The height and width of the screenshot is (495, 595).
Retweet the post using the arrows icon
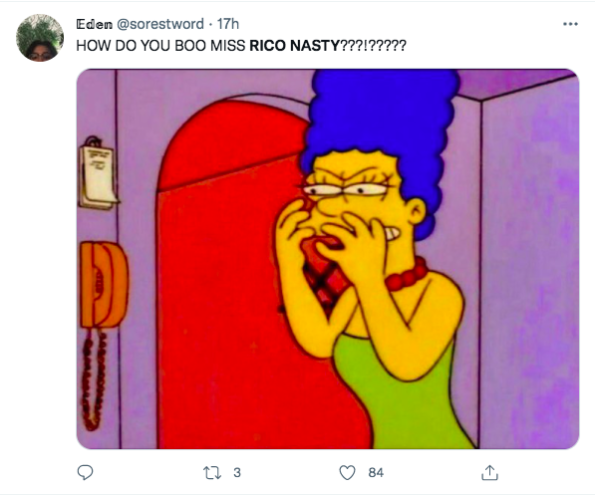pos(212,473)
